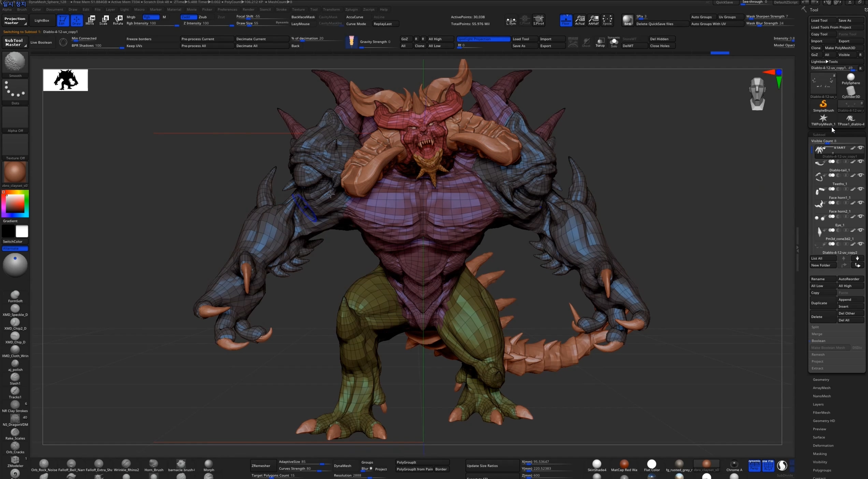Activate the Rotate tool icon
Screen dimensions: 868x479
click(x=118, y=20)
